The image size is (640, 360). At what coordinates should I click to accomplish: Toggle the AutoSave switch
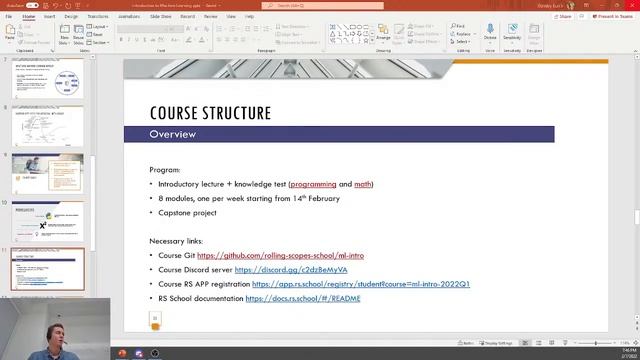(x=32, y=6)
